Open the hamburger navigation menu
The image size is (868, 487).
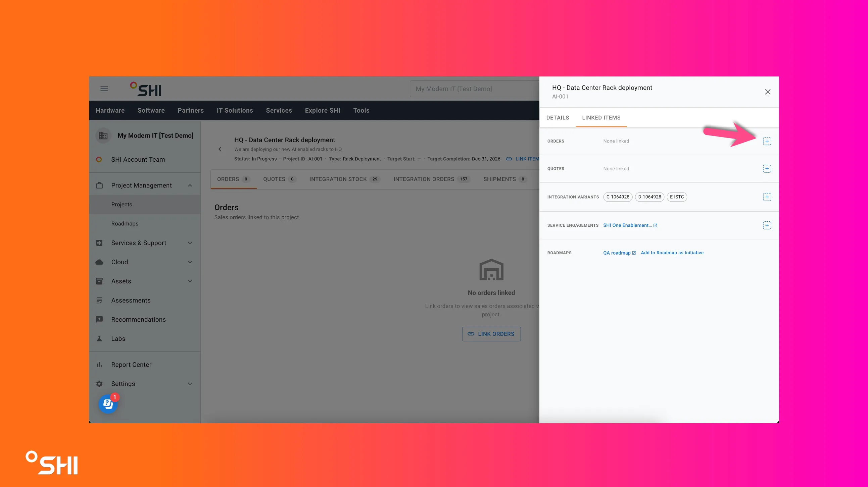pos(104,89)
